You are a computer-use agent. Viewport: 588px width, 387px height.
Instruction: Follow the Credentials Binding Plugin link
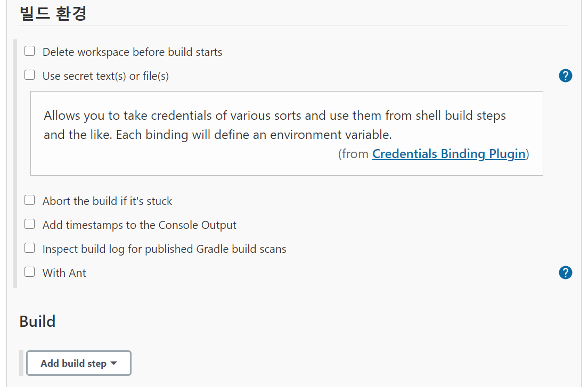click(449, 154)
